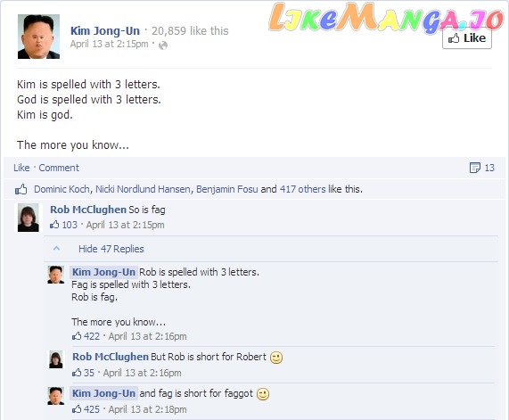Viewport: 509px width, 420px height.
Task: Open Rob McClughen's top comment profile name
Action: click(88, 210)
